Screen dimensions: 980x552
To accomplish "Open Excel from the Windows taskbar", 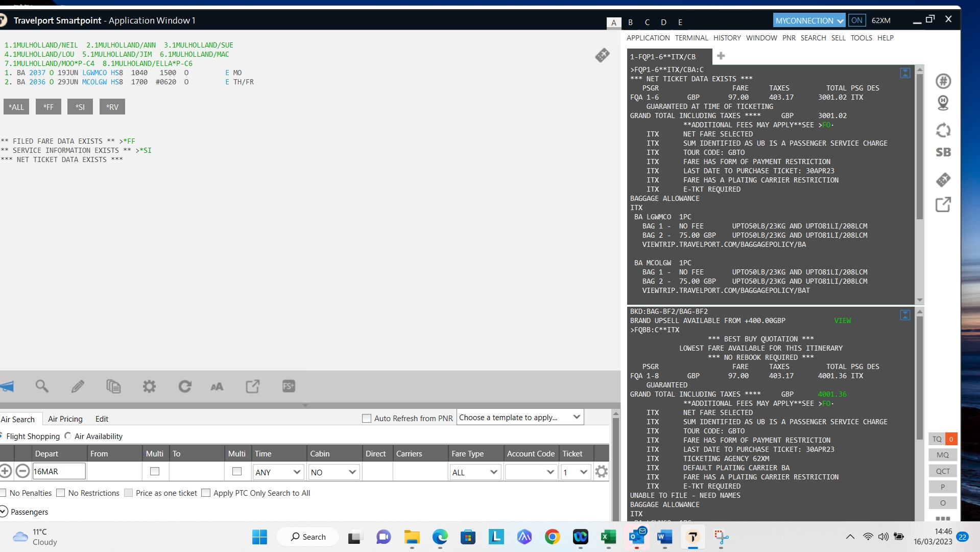I will pos(608,537).
